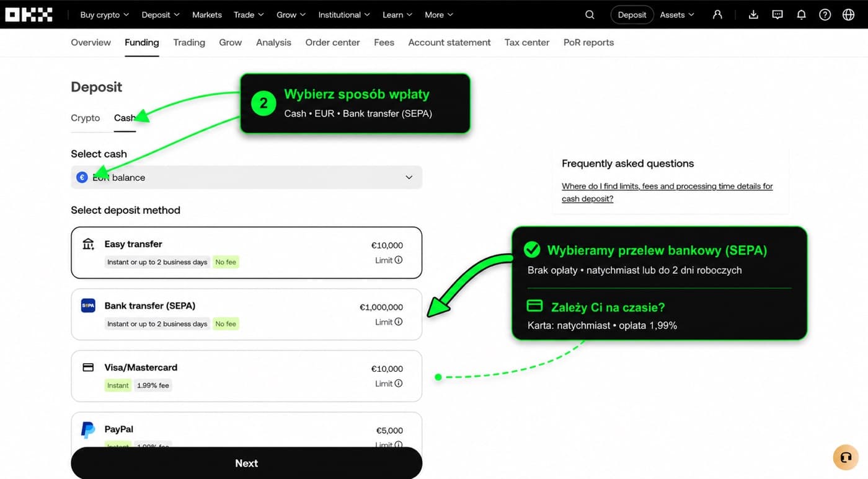Switch to the Crypto tab
This screenshot has width=868, height=479.
pyautogui.click(x=86, y=118)
